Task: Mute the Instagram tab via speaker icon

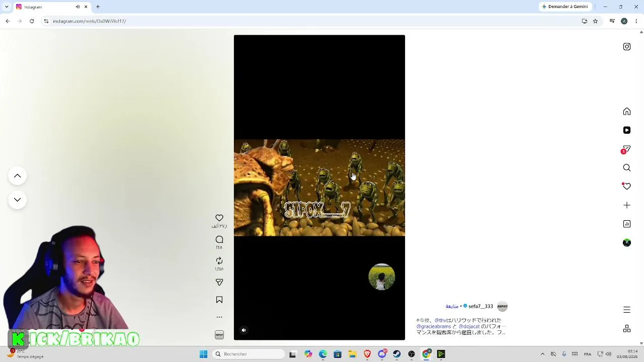Action: [77, 7]
